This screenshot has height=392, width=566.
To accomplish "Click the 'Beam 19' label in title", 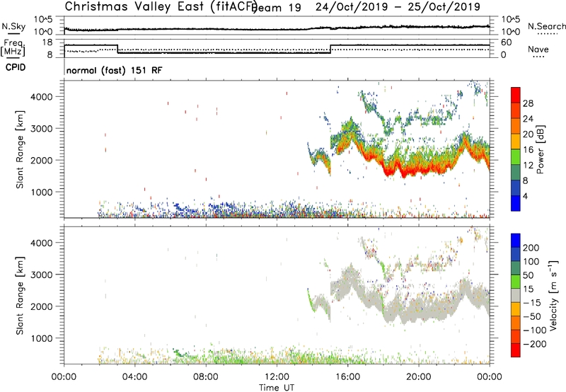I will (276, 8).
